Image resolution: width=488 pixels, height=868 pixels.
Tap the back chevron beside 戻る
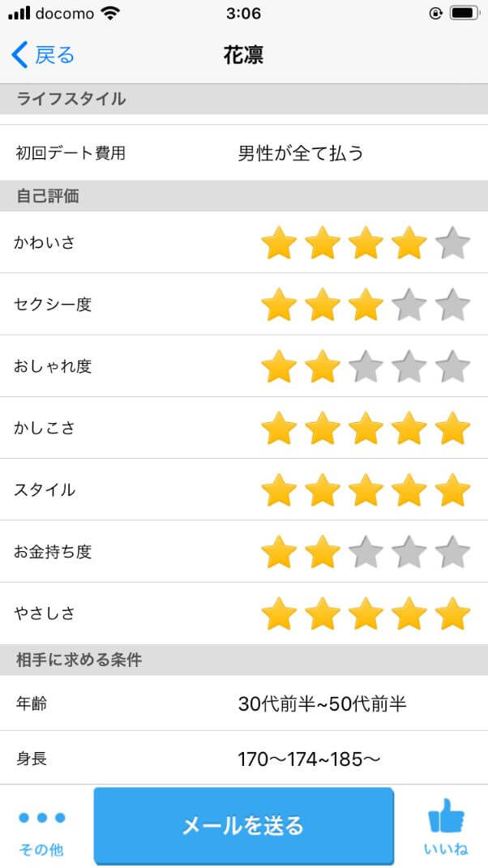pyautogui.click(x=18, y=54)
